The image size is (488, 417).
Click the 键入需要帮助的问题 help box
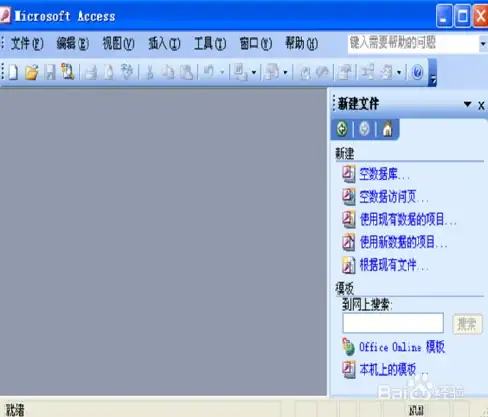[x=413, y=43]
